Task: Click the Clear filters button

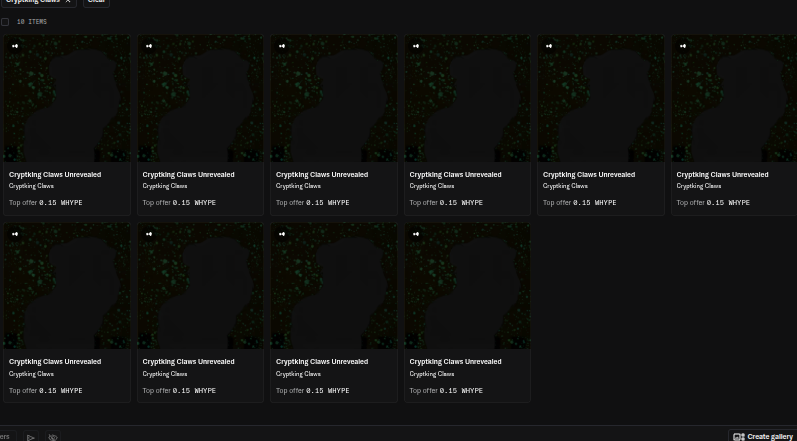Action: [96, 2]
